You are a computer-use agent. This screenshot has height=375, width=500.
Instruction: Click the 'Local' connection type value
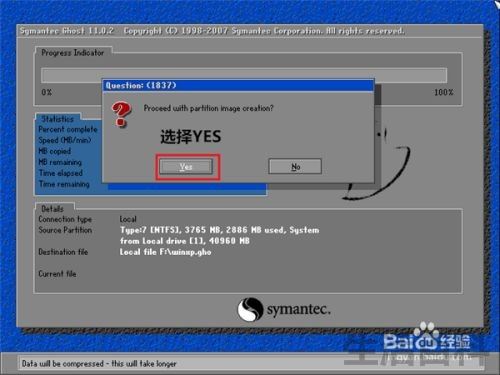pos(128,219)
